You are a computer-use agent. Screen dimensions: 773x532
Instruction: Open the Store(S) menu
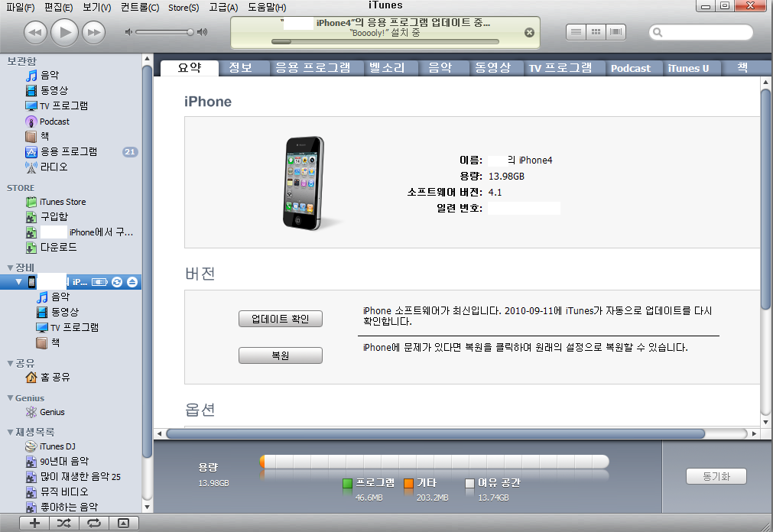coord(184,8)
